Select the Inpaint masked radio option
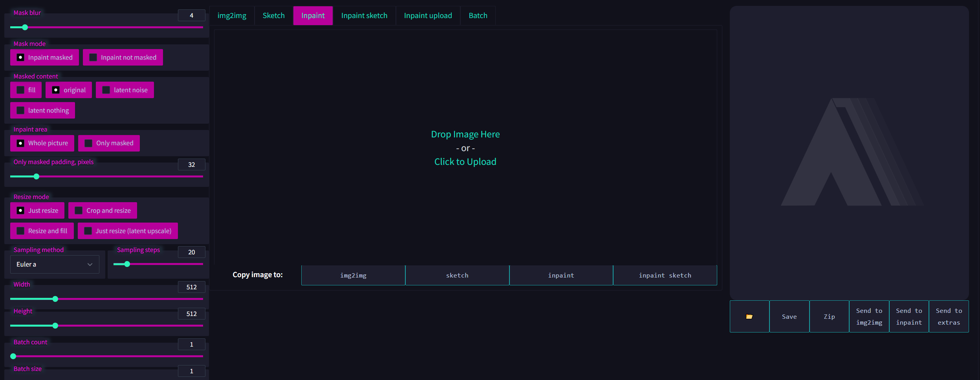Image resolution: width=980 pixels, height=380 pixels. click(x=44, y=57)
